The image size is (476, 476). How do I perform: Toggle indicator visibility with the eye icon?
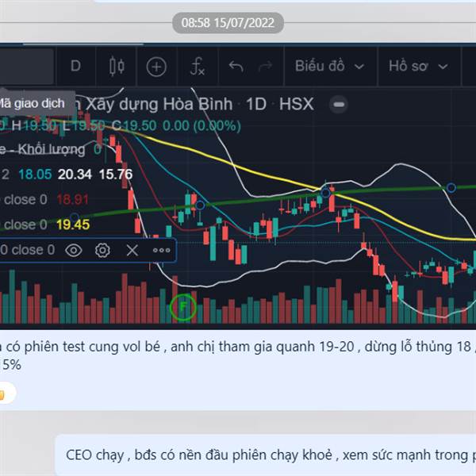click(74, 251)
